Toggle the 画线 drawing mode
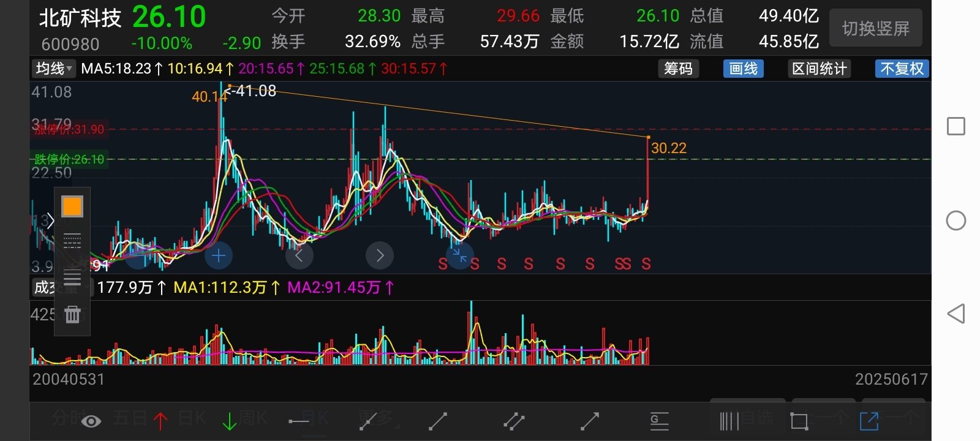 744,69
